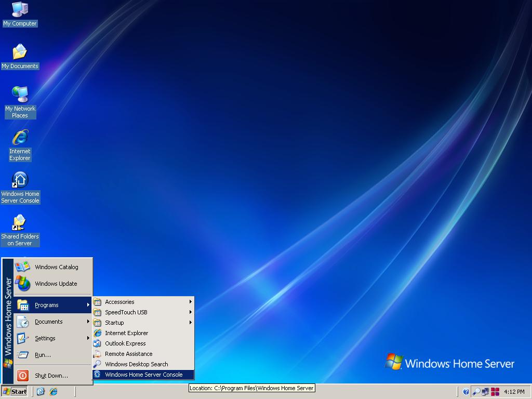Click the help icon in system tray
The height and width of the screenshot is (399, 532).
coord(465,392)
